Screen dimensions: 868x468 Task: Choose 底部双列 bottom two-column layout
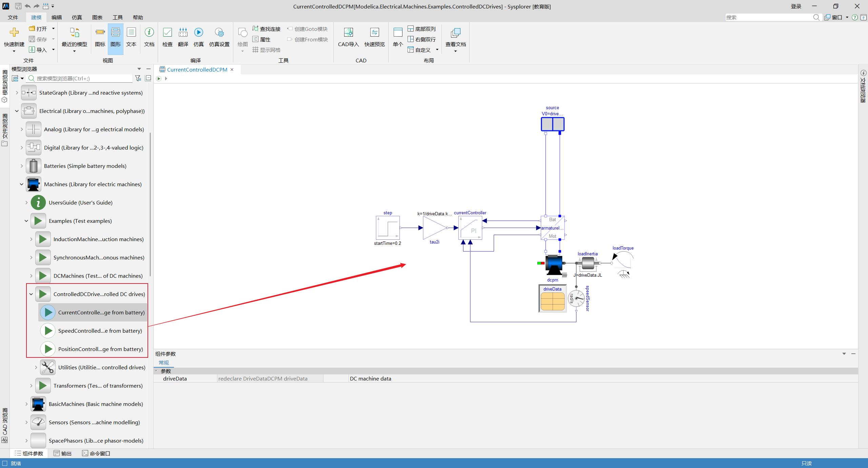click(x=422, y=29)
